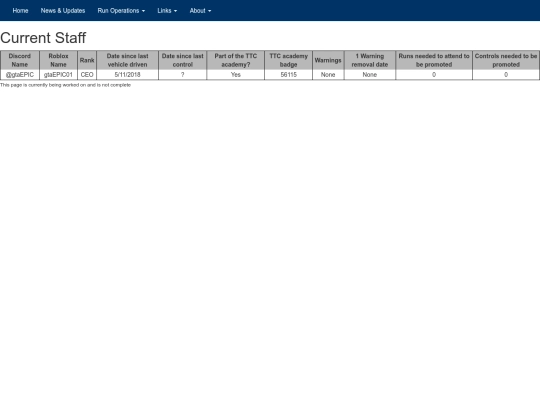Select the 5/11/2018 date cell

tap(127, 75)
